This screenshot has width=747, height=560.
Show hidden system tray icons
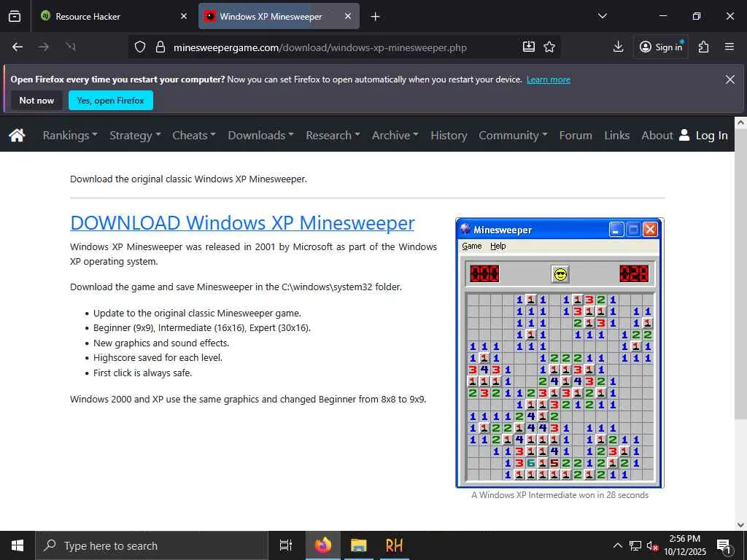(617, 545)
